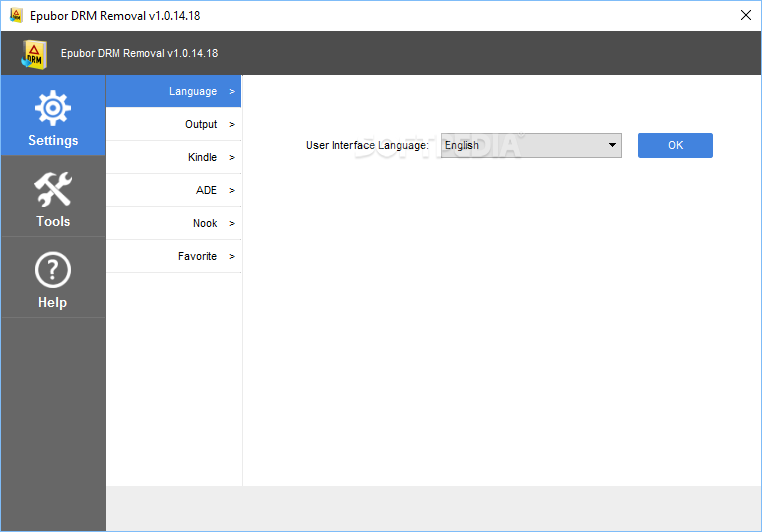Image resolution: width=762 pixels, height=532 pixels.
Task: Switch to the Kindle settings tab
Action: click(x=173, y=157)
